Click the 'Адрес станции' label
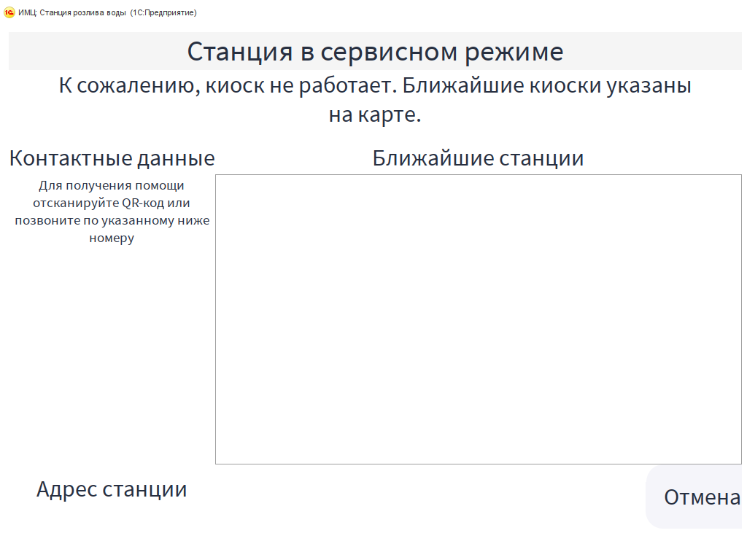This screenshot has width=747, height=560. pyautogui.click(x=112, y=489)
